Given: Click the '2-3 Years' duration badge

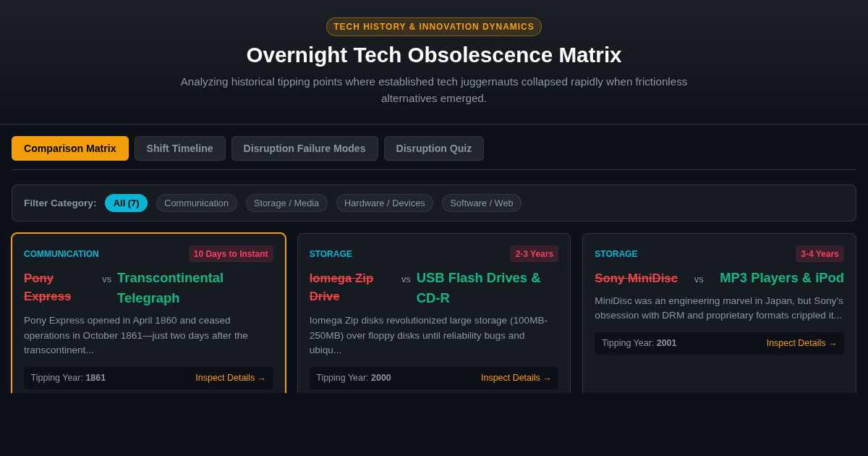Looking at the screenshot, I should [535, 254].
